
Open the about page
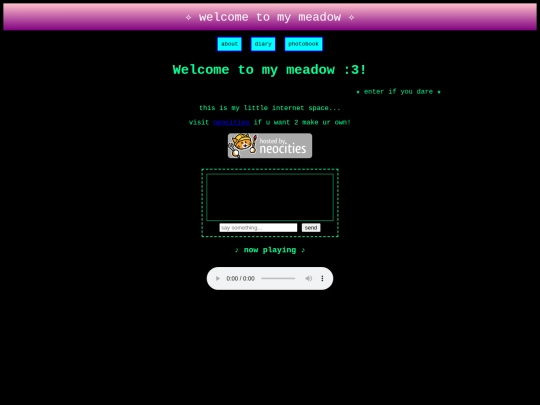coord(229,44)
